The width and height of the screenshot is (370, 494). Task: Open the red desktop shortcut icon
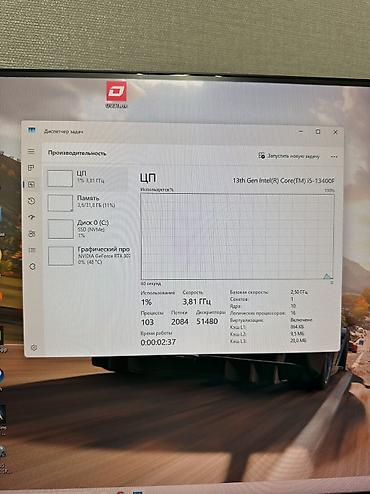pyautogui.click(x=116, y=95)
